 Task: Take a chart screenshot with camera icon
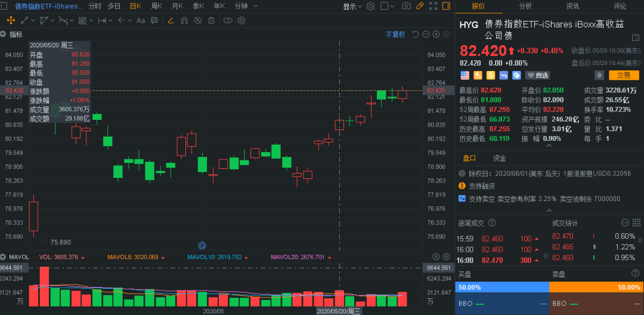pyautogui.click(x=406, y=6)
